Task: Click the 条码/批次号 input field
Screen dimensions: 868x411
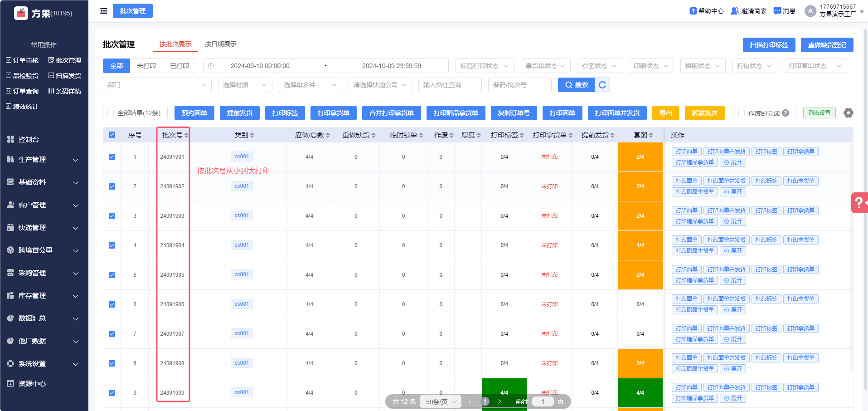Action: point(519,85)
